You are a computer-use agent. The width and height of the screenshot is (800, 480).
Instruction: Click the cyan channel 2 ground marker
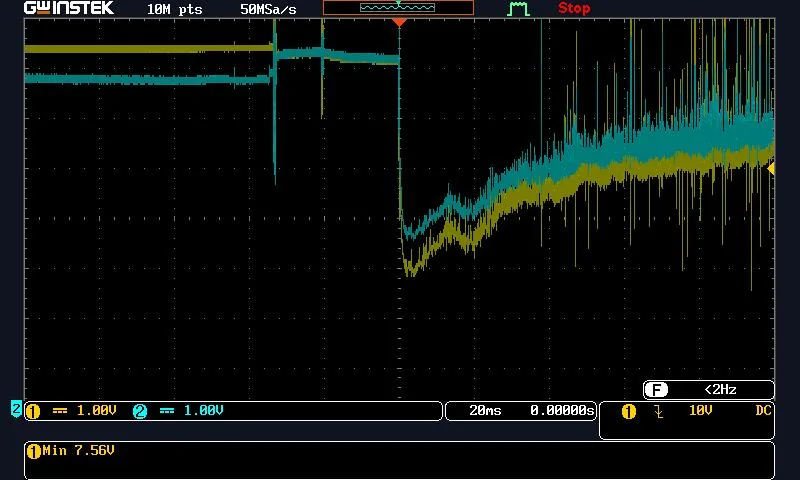[x=16, y=409]
